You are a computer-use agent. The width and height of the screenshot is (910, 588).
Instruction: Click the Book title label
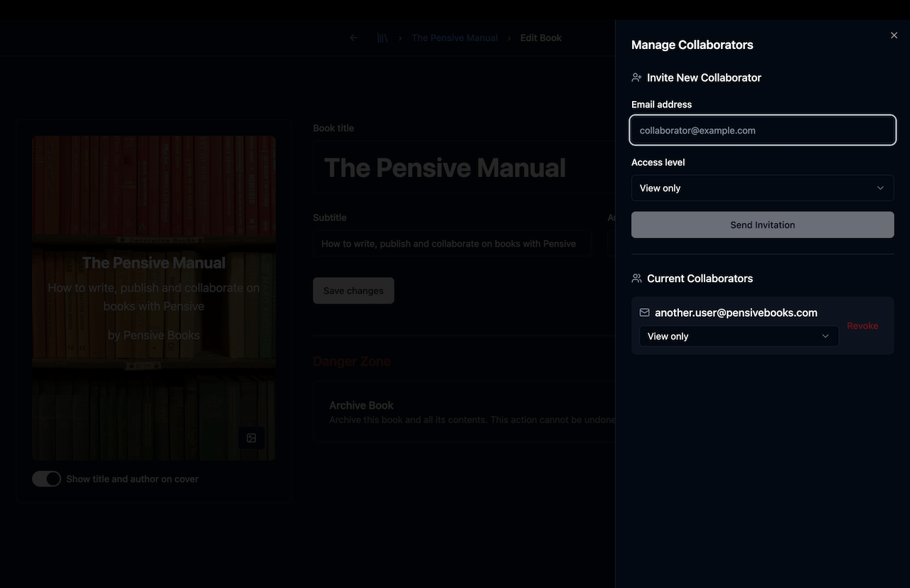[x=333, y=128]
